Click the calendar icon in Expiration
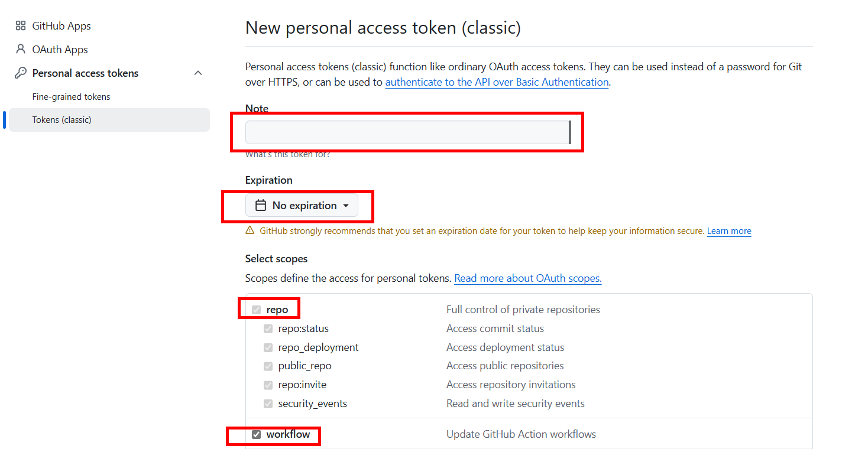 tap(260, 206)
